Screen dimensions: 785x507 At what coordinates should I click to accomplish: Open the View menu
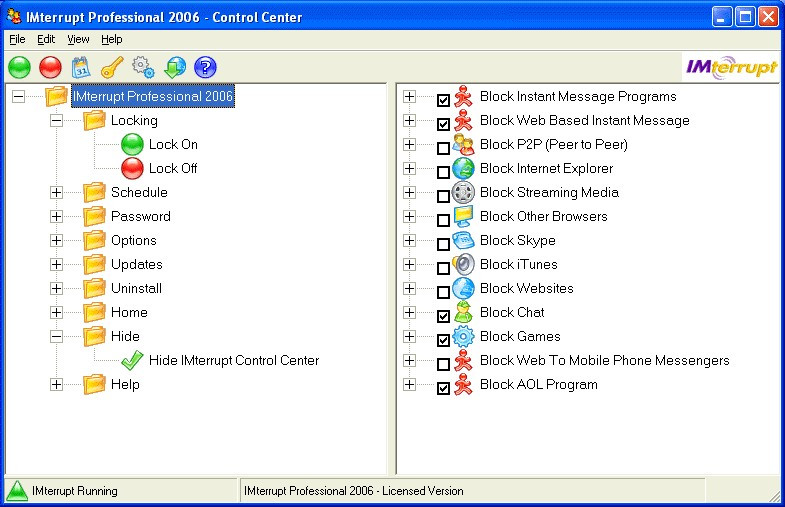[78, 39]
